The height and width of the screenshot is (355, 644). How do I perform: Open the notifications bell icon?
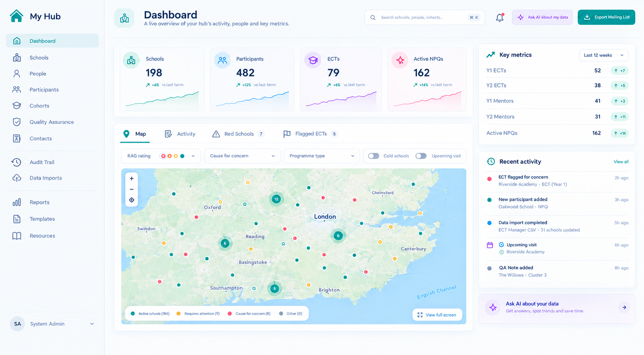(499, 18)
